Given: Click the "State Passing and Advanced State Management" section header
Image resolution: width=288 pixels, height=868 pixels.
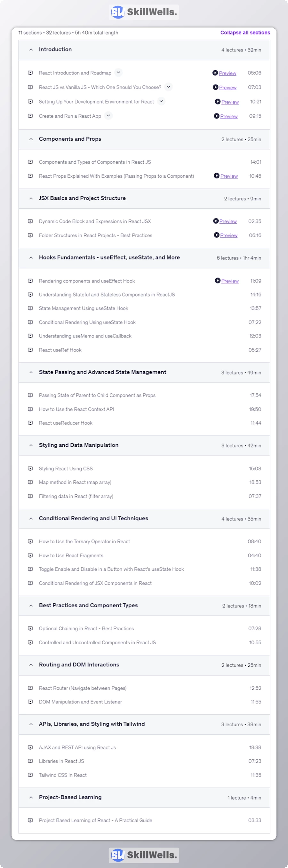Looking at the screenshot, I should (102, 372).
